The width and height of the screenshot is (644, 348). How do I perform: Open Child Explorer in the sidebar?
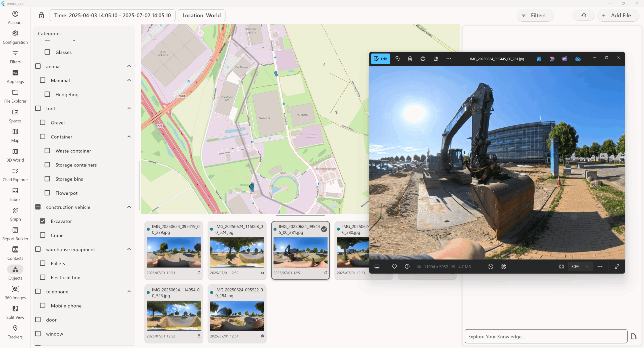pyautogui.click(x=15, y=175)
